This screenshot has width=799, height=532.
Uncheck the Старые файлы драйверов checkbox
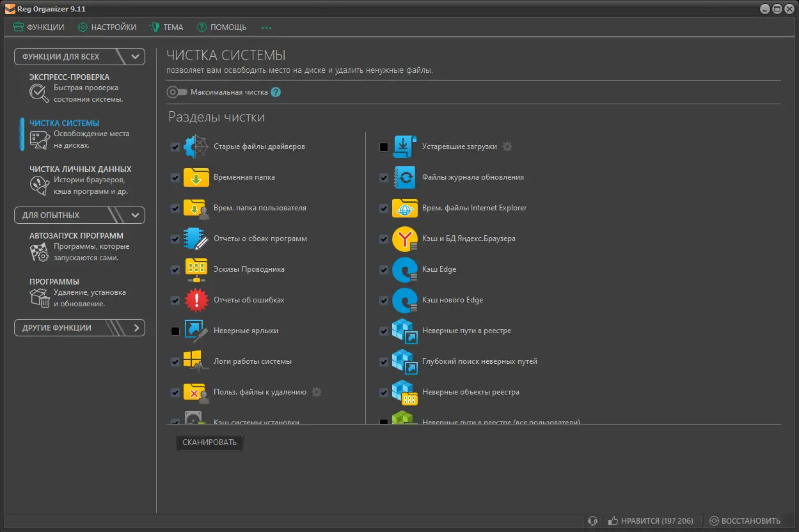pos(175,146)
